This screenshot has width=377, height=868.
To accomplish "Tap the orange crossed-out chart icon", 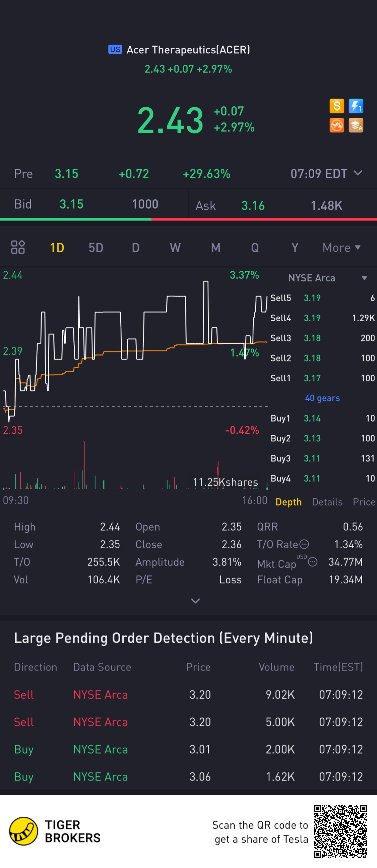I will pyautogui.click(x=336, y=125).
